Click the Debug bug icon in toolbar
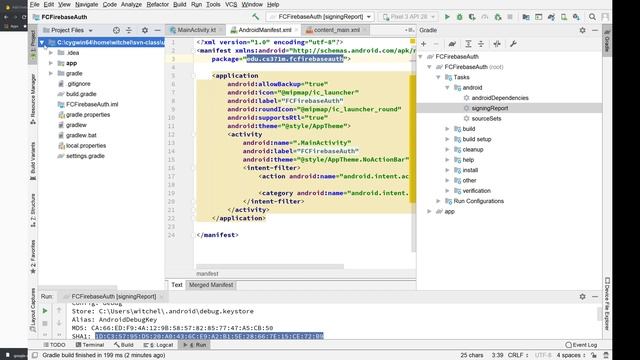 (x=460, y=17)
